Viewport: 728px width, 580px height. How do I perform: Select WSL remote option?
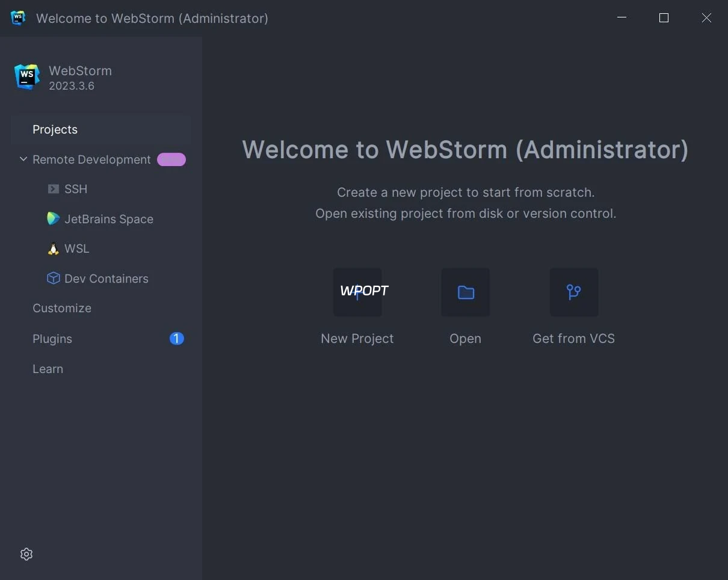(77, 248)
